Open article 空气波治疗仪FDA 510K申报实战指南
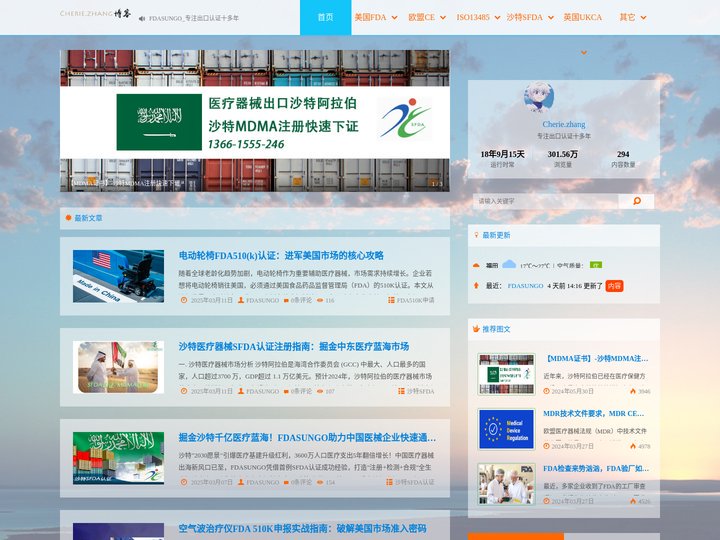Screen dimensions: 720x540 coord(303,529)
